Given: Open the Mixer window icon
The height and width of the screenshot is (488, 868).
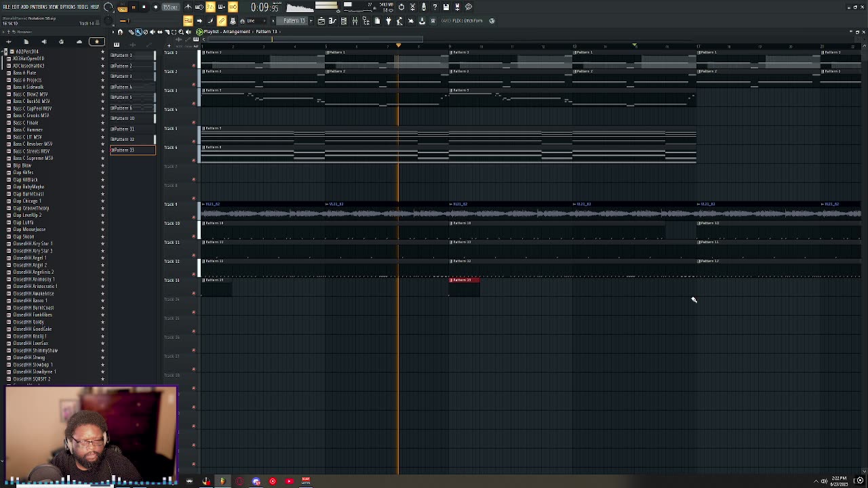Looking at the screenshot, I should (x=355, y=20).
